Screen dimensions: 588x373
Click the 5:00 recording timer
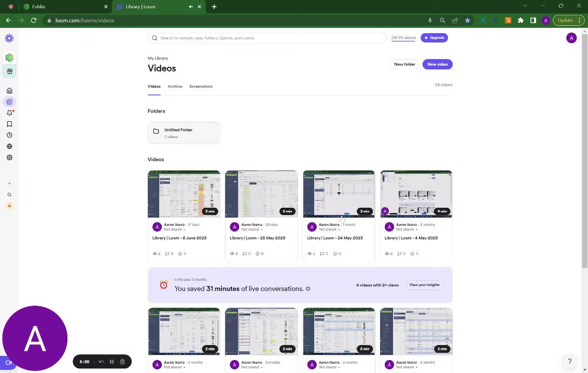click(85, 362)
